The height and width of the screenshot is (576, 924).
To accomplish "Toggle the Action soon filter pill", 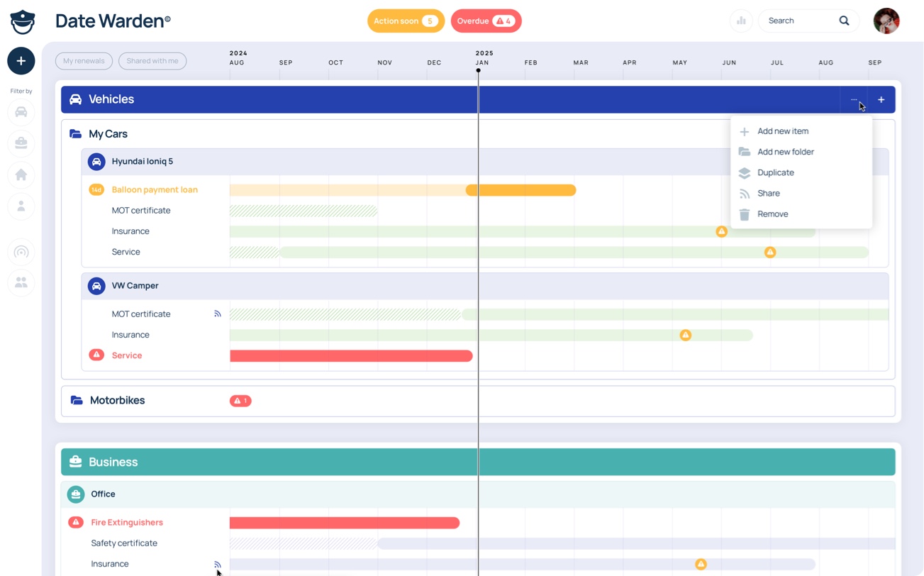I will [405, 21].
